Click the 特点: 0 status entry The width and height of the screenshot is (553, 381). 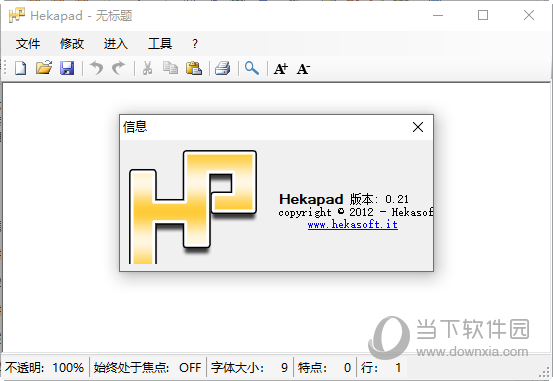[x=324, y=368]
